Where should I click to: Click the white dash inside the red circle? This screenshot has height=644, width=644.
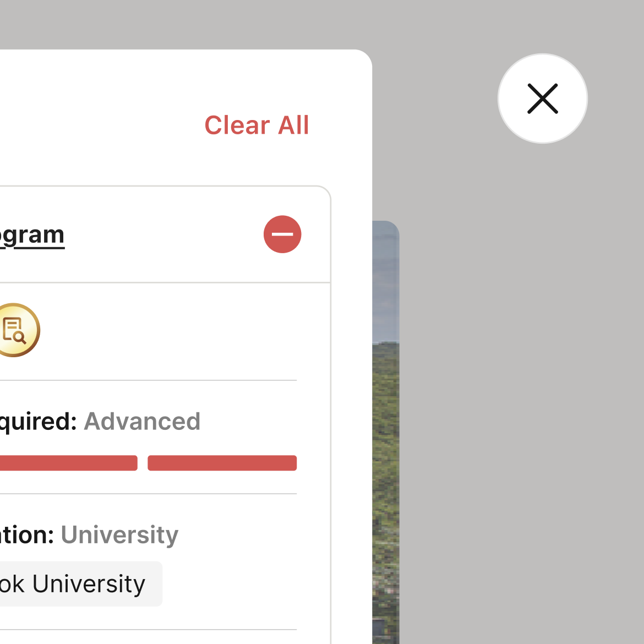click(x=282, y=234)
